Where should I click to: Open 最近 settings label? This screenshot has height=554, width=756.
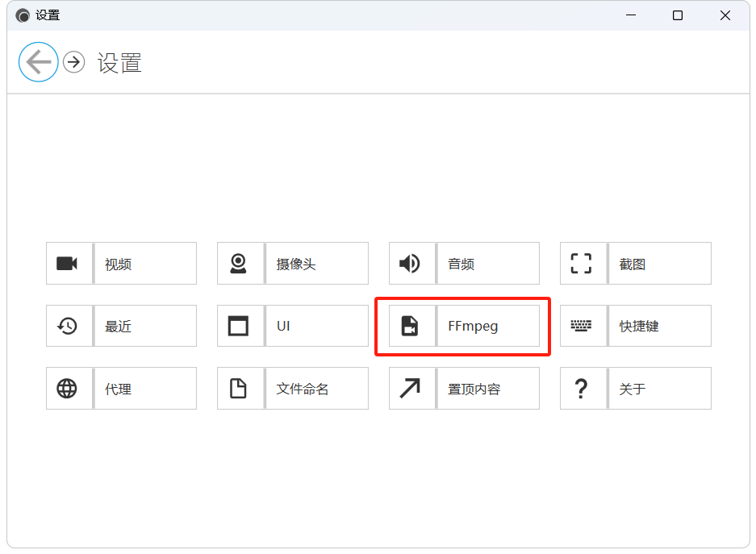tap(118, 327)
